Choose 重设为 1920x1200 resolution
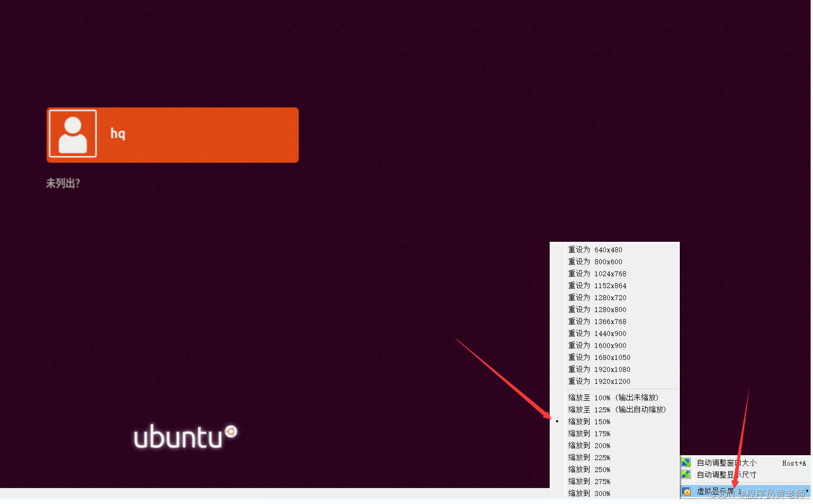This screenshot has height=504, width=813. (x=614, y=381)
